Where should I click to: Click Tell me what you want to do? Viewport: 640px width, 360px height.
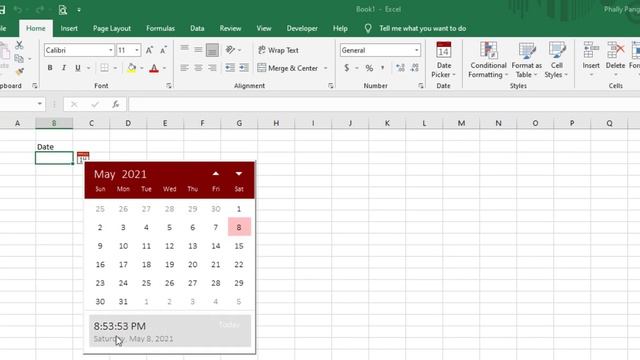tap(422, 29)
